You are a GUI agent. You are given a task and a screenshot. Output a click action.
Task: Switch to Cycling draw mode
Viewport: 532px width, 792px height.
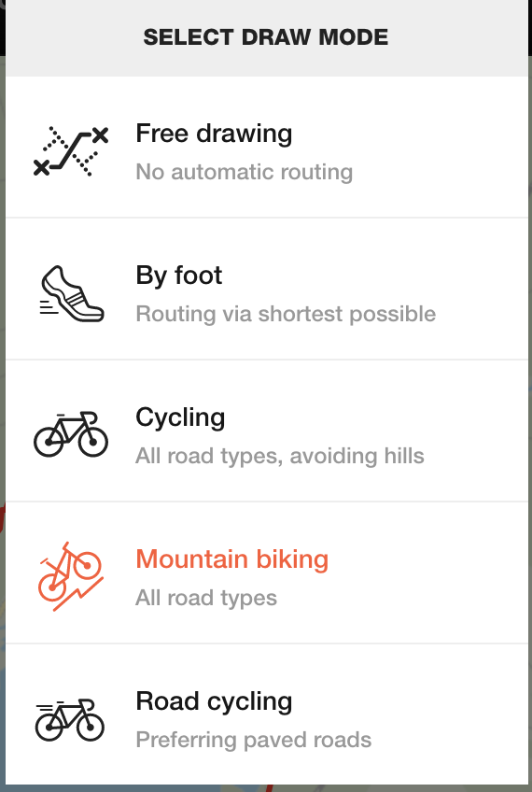pyautogui.click(x=180, y=418)
